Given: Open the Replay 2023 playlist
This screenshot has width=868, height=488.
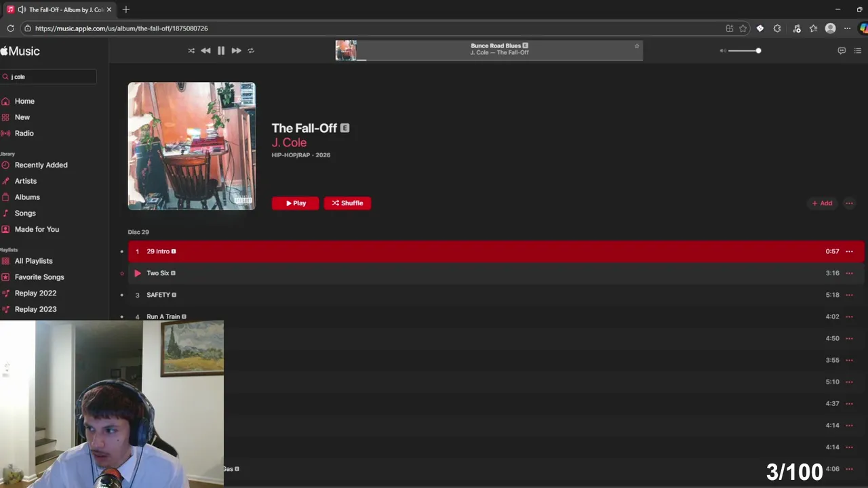Looking at the screenshot, I should 35,309.
